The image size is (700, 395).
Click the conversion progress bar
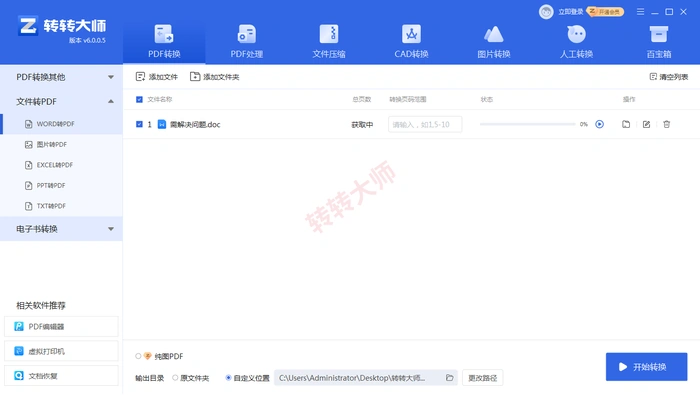(528, 124)
